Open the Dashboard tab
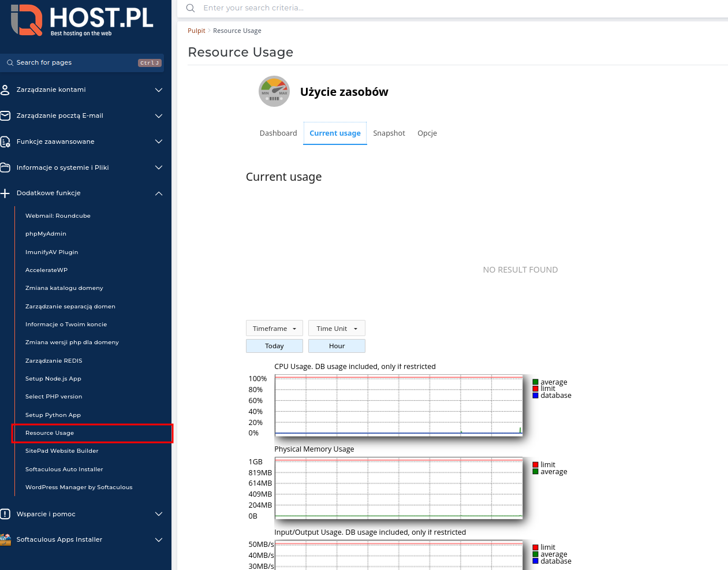Screen dimensions: 728x570 click(x=278, y=133)
